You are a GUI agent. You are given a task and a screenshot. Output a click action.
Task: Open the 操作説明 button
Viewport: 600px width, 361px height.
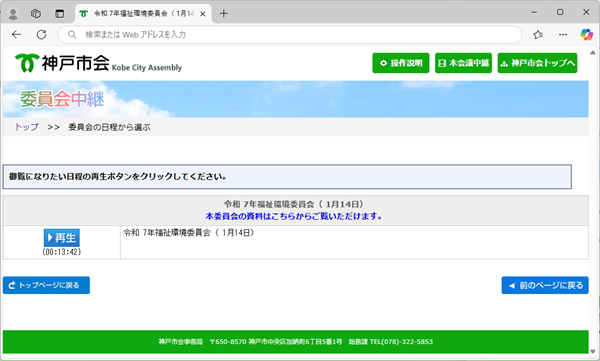[x=401, y=63]
